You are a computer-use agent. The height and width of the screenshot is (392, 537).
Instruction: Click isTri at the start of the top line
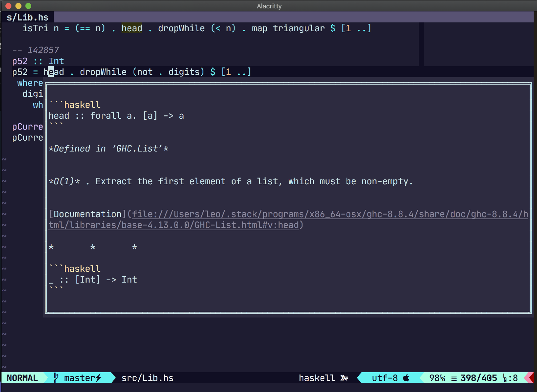click(35, 28)
